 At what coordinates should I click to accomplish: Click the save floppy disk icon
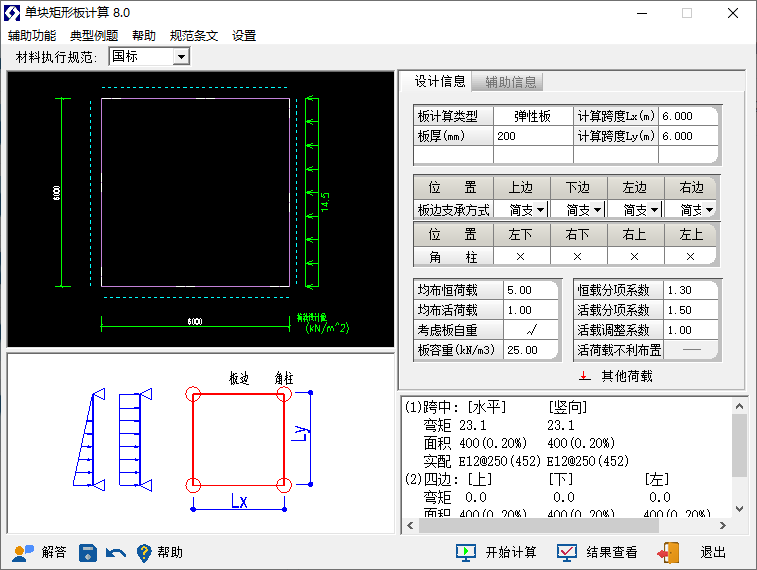[88, 553]
